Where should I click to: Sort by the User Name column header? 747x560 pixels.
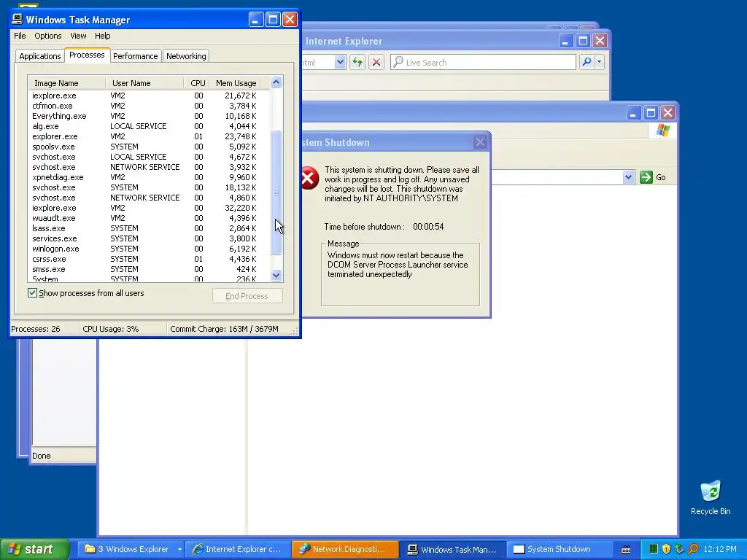(x=144, y=83)
